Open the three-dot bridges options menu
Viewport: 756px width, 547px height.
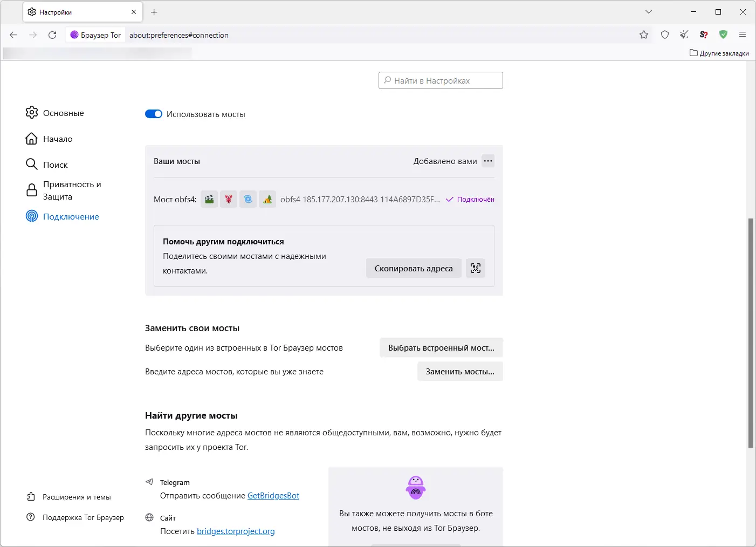click(488, 161)
